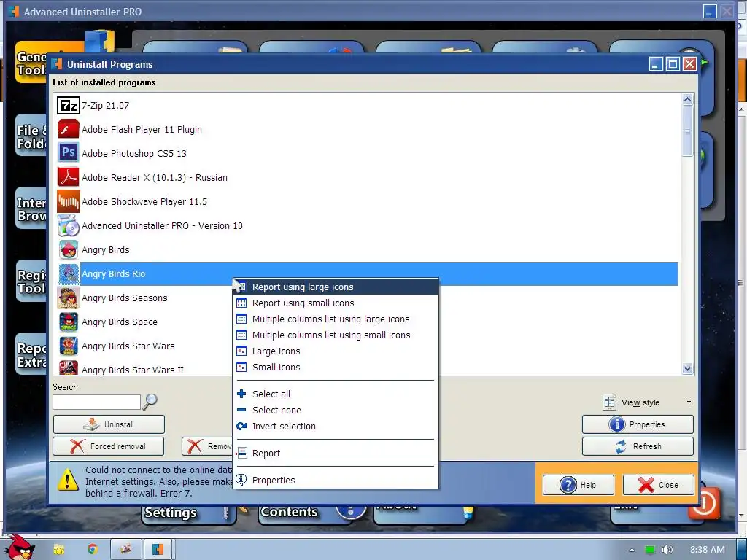Open Registry Tools in the main window

[32, 281]
